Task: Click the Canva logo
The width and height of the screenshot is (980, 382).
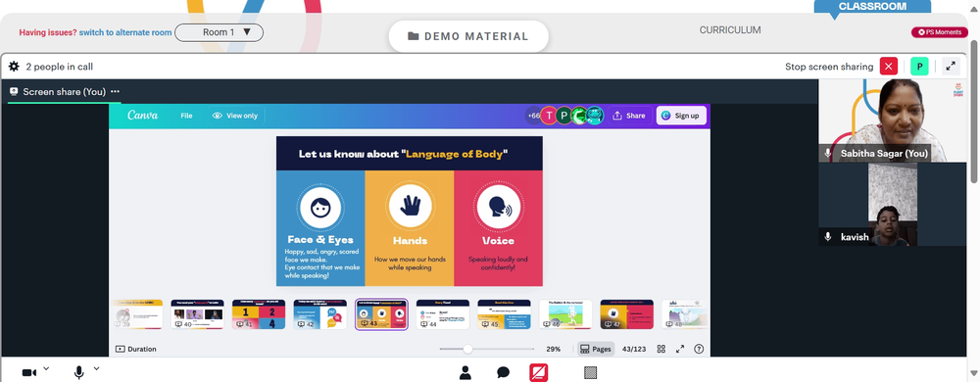Action: (143, 116)
